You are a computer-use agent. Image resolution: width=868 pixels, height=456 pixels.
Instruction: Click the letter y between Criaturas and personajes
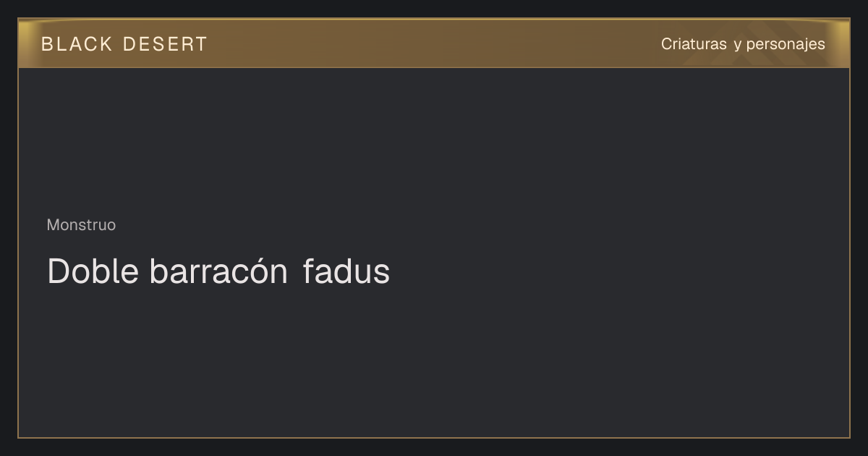737,45
